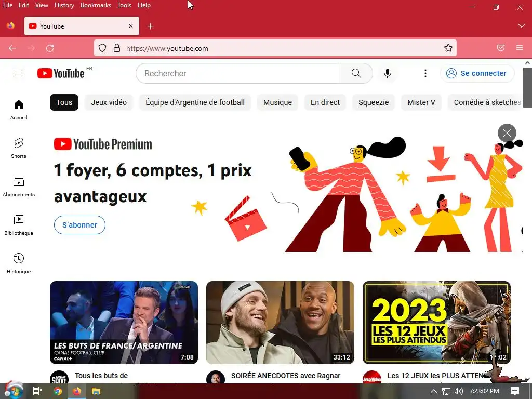This screenshot has width=532, height=399.
Task: Open YouTube settings three-dot menu
Action: 425,73
